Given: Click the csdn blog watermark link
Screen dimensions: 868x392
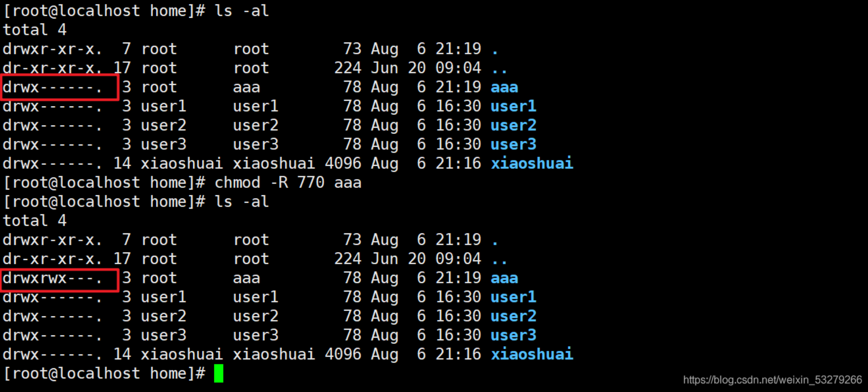Looking at the screenshot, I should [772, 380].
